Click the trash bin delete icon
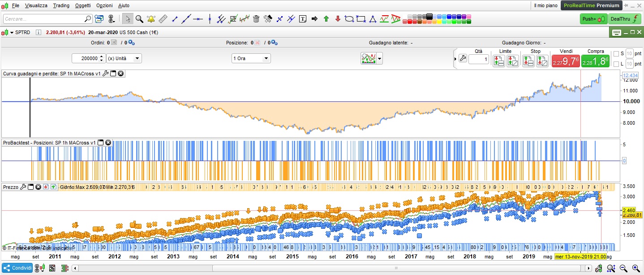Image resolution: width=644 pixels, height=275 pixels. (x=256, y=19)
